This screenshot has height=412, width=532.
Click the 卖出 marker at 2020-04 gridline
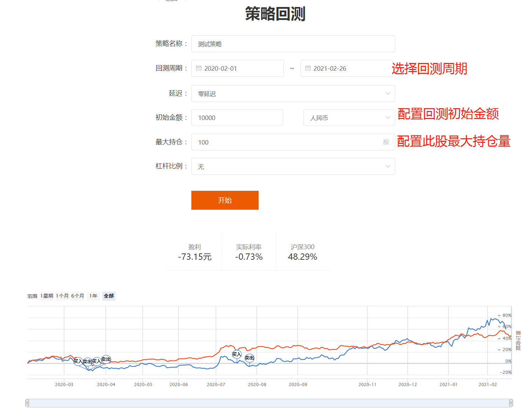[x=106, y=359]
